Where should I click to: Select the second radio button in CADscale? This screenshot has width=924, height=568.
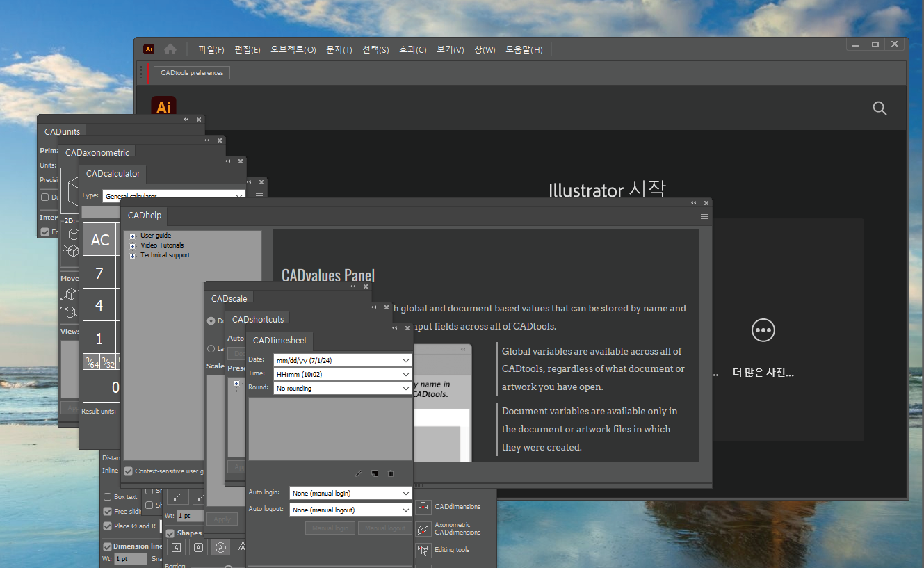pos(211,349)
